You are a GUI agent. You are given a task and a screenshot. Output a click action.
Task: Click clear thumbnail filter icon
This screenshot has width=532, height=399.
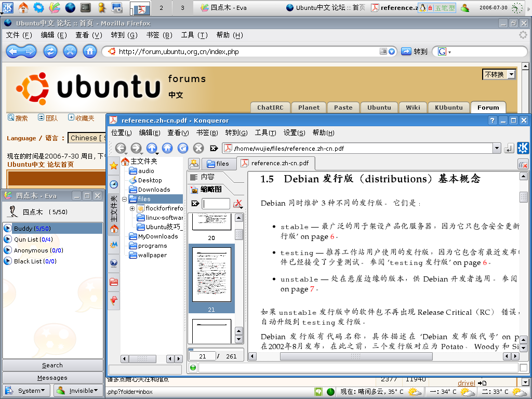(238, 204)
